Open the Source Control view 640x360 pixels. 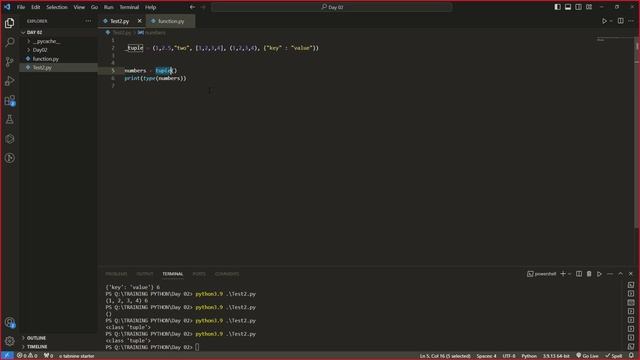9,62
